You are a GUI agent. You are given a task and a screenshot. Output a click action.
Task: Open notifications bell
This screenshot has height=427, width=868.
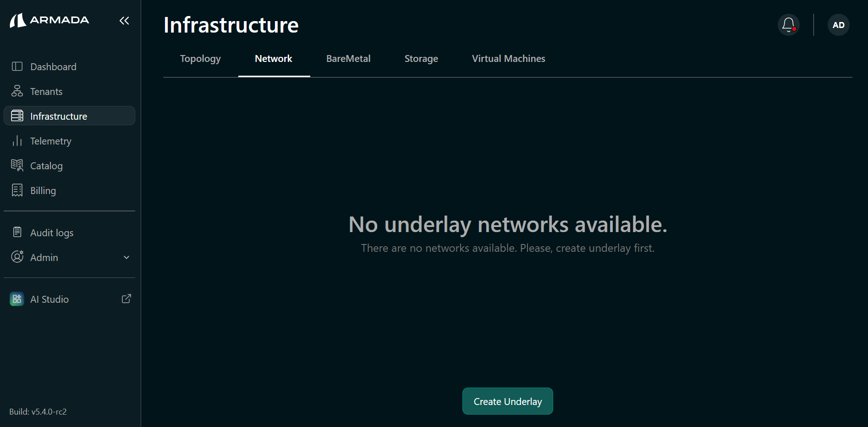(789, 25)
